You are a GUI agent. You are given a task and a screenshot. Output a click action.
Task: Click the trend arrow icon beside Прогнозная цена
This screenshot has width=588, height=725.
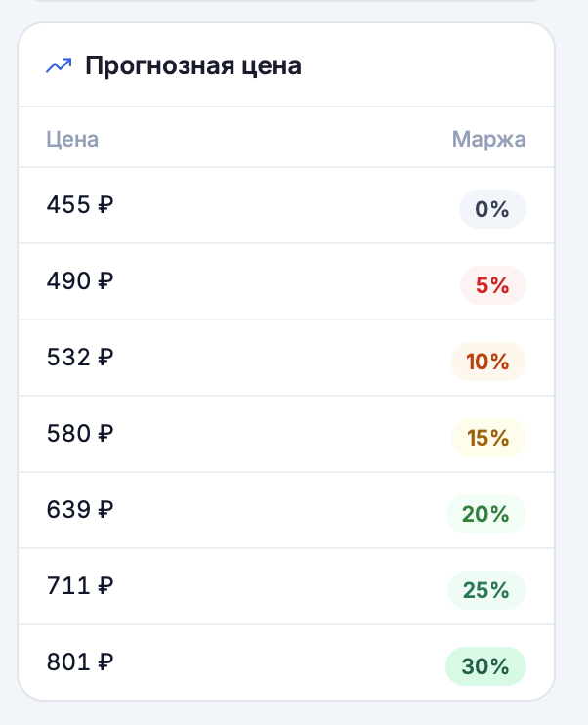[x=59, y=65]
